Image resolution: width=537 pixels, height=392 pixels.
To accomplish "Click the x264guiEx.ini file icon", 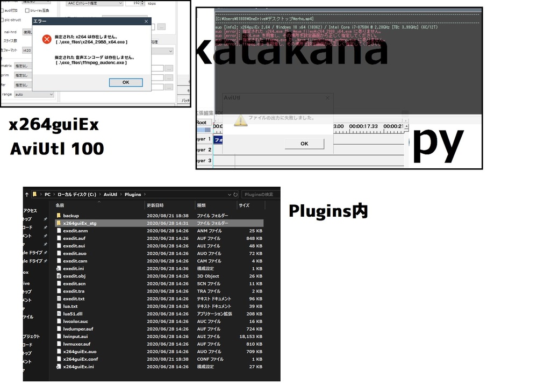I will (59, 367).
